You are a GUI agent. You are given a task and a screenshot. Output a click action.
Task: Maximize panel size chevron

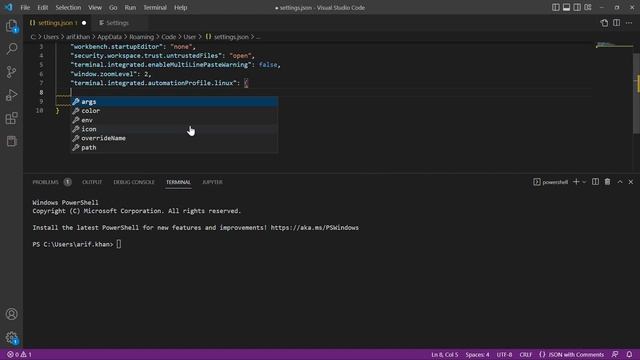tap(620, 182)
